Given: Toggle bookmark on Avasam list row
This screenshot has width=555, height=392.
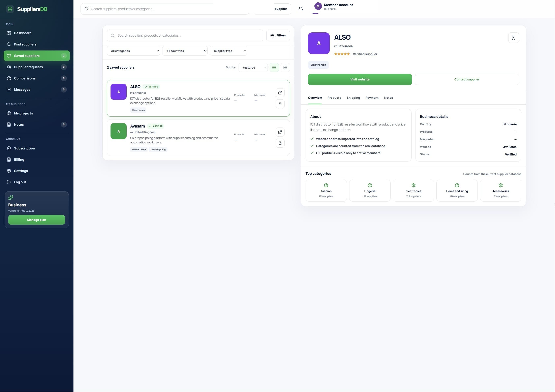Looking at the screenshot, I should click(x=280, y=143).
